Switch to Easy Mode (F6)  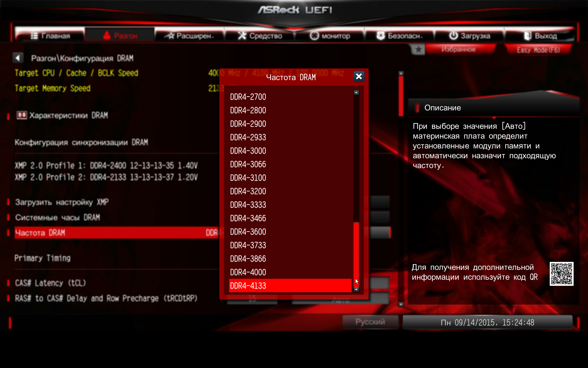(x=538, y=50)
